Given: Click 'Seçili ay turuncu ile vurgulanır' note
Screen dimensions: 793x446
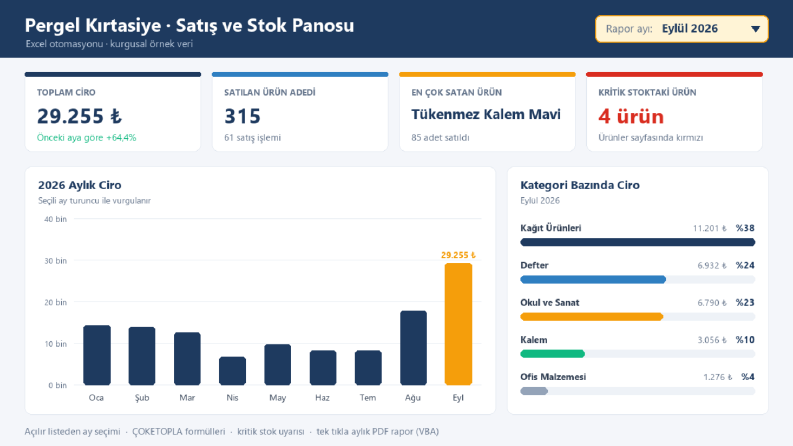Looking at the screenshot, I should pos(94,201).
